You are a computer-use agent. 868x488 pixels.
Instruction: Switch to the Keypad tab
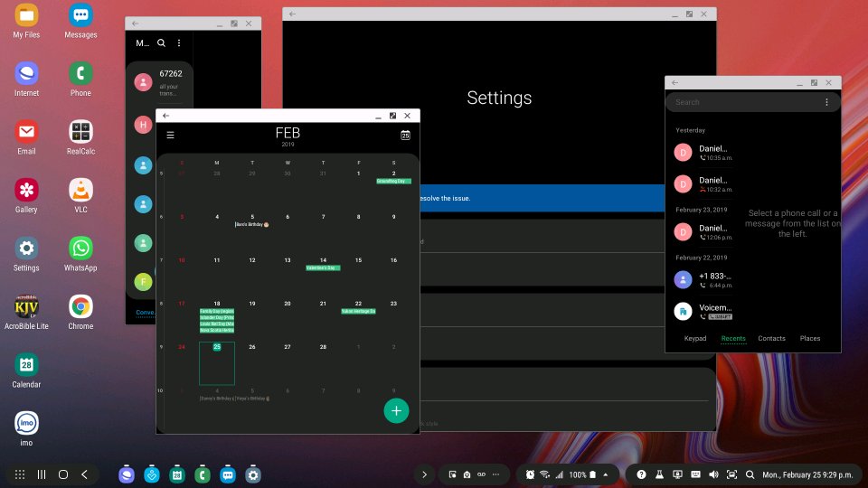pos(695,338)
